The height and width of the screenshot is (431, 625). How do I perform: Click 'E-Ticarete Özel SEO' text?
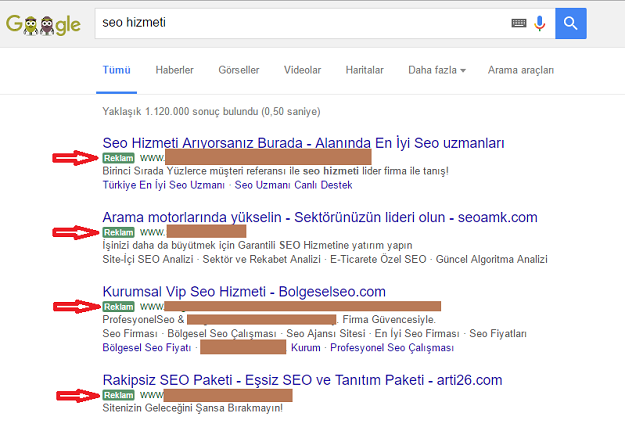click(378, 259)
